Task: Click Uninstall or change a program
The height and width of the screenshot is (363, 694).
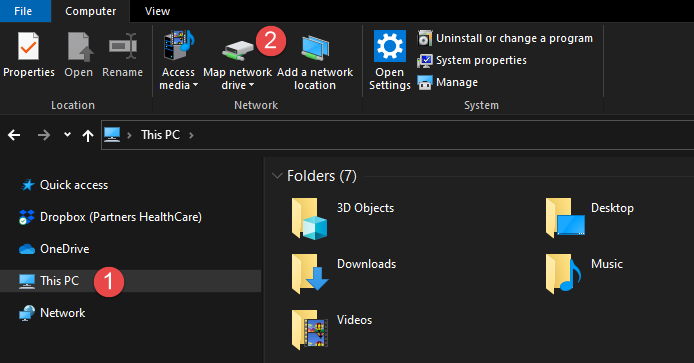Action: point(505,39)
